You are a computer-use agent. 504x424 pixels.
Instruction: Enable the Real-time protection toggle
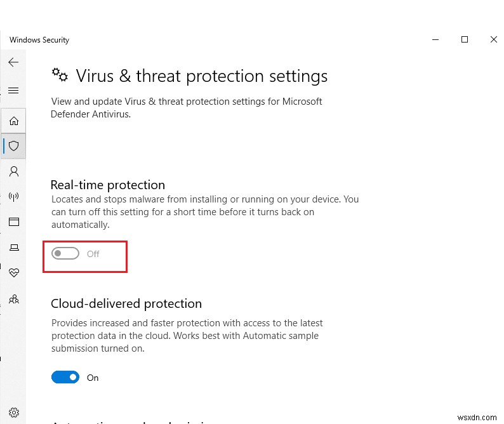[x=65, y=254]
